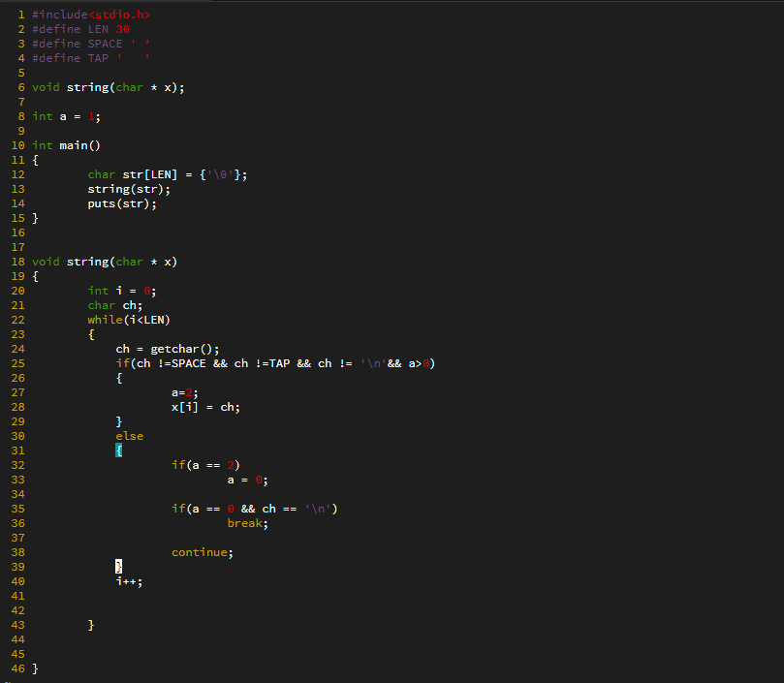Click the opening brace on line 23
784x683 pixels.
click(x=91, y=334)
